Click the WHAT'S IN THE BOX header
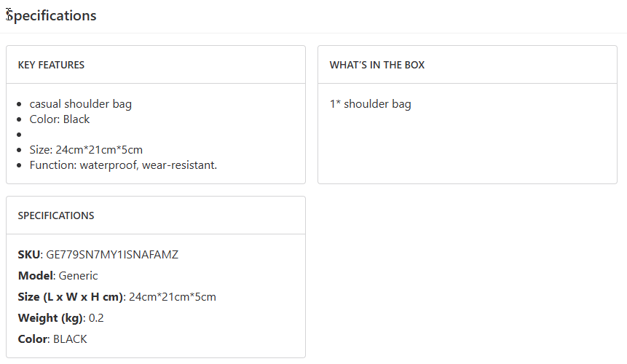 point(377,65)
